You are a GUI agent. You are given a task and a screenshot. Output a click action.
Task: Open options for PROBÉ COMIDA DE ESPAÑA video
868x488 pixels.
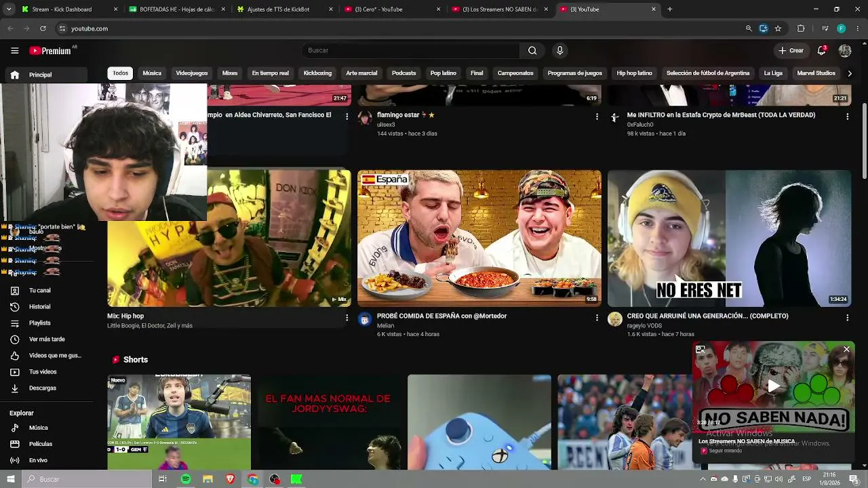(x=597, y=317)
